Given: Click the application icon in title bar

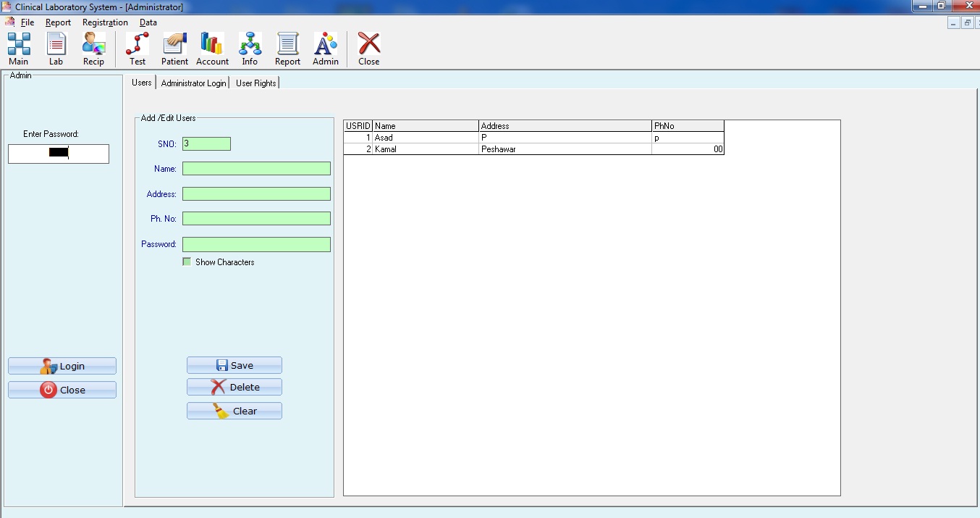Looking at the screenshot, I should coord(7,7).
